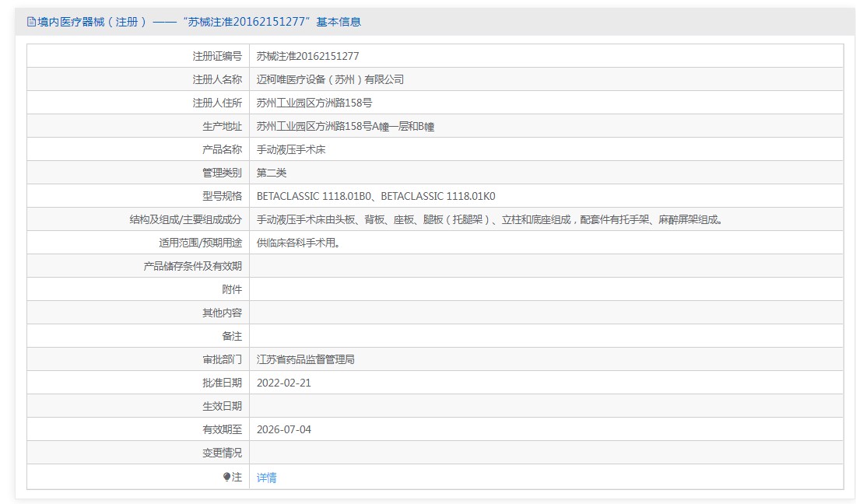The image size is (856, 504).
Task: Click the approving department 江苏省药品监督管理局
Action: 306,359
